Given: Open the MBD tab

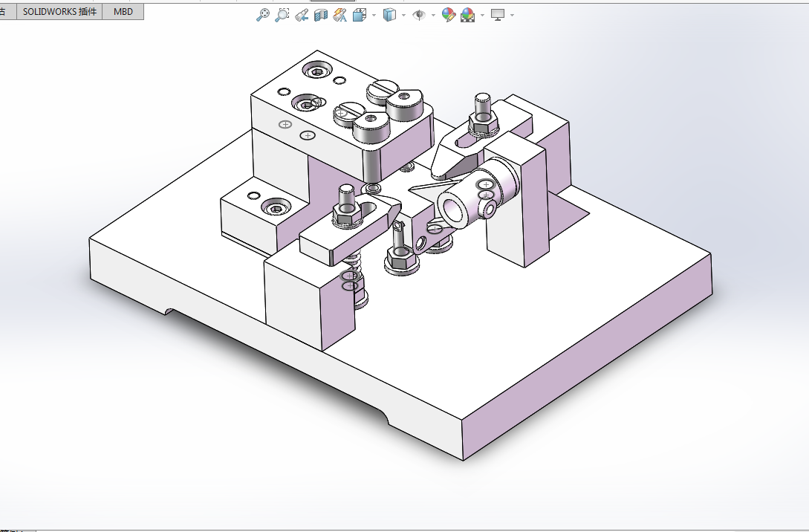Looking at the screenshot, I should point(123,11).
